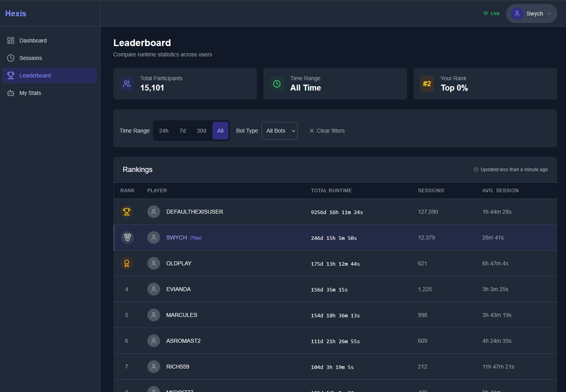The width and height of the screenshot is (566, 392).
Task: Select the SWYCH row in rankings
Action: 278,237
